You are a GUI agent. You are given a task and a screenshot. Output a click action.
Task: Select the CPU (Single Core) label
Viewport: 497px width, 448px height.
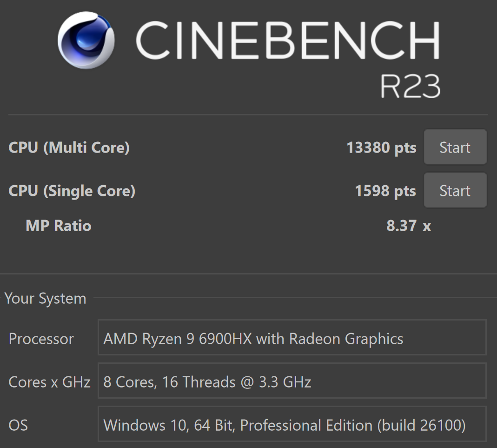72,191
